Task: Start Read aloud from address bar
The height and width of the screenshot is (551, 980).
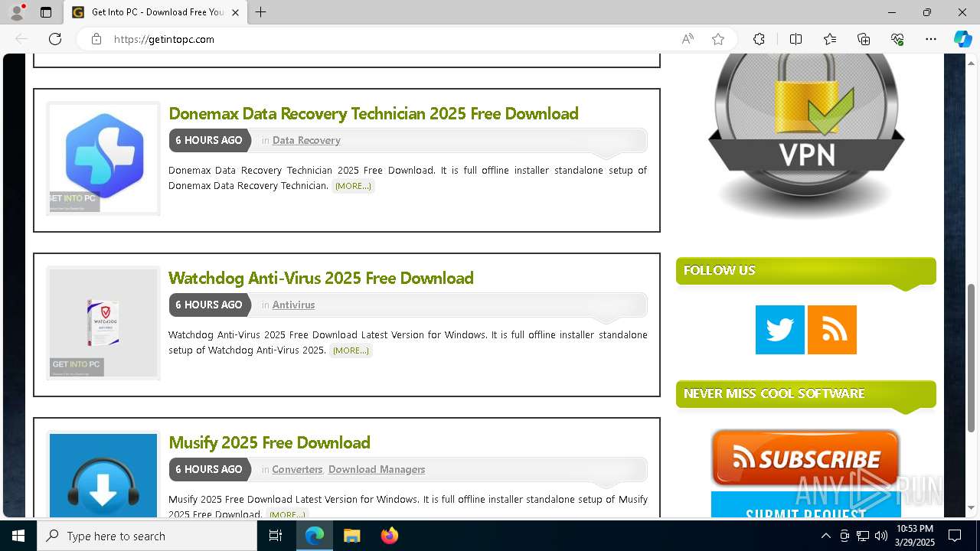Action: tap(688, 39)
